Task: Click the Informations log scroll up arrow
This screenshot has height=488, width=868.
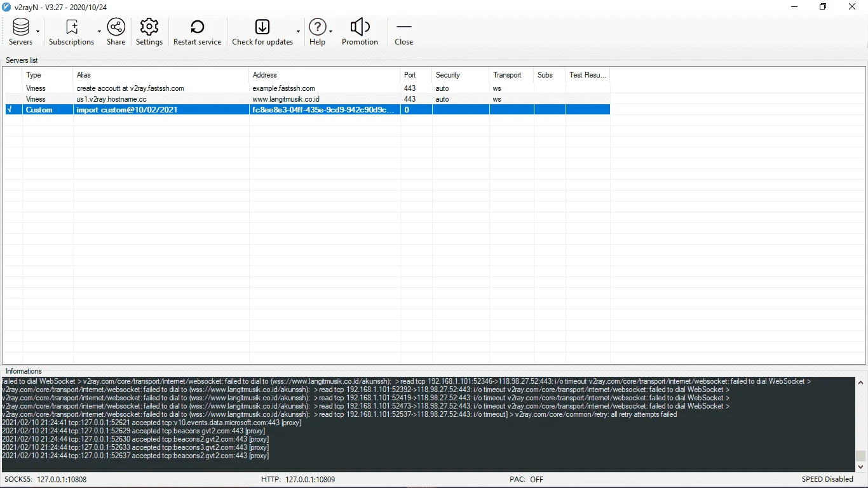Action: click(861, 383)
